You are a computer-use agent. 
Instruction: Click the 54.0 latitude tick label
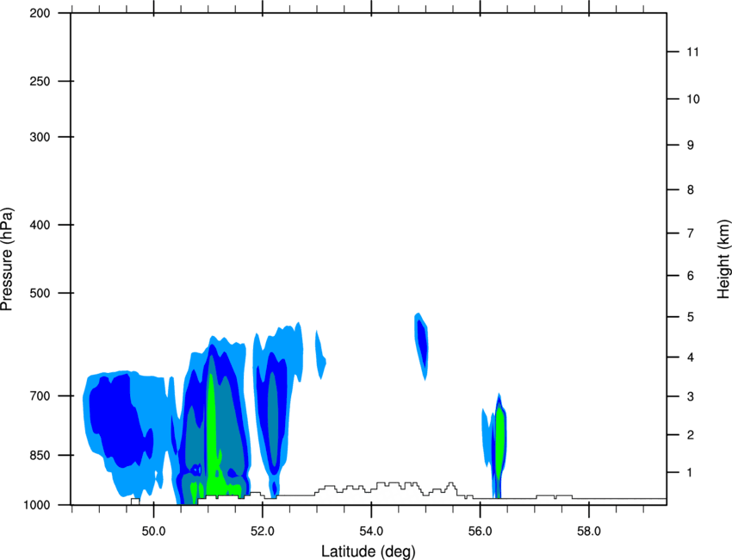(x=371, y=532)
